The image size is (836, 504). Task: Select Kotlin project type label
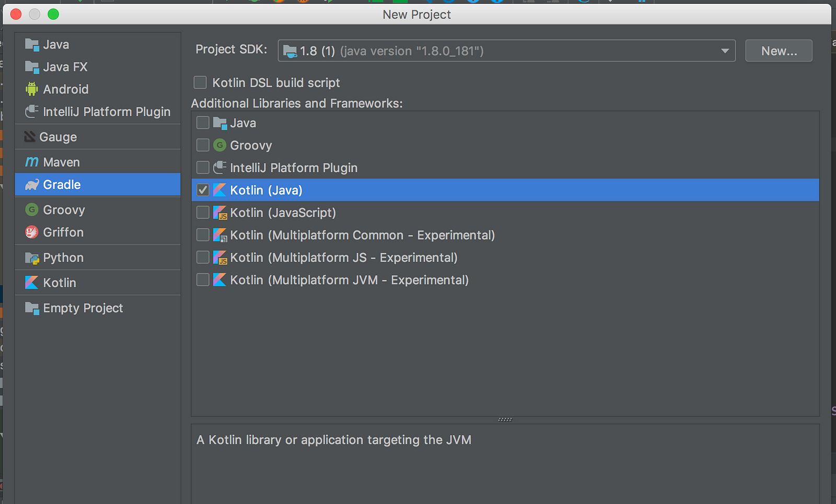[60, 283]
